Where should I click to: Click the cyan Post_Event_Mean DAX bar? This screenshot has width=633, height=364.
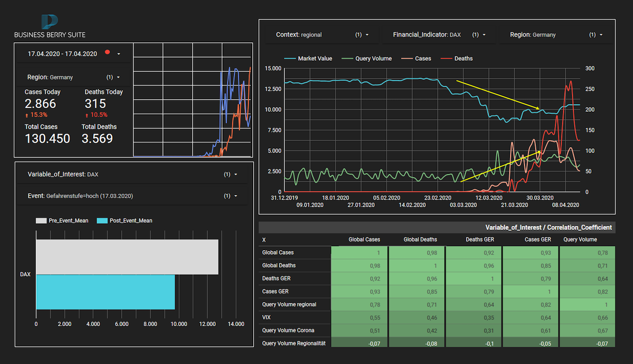pyautogui.click(x=105, y=292)
